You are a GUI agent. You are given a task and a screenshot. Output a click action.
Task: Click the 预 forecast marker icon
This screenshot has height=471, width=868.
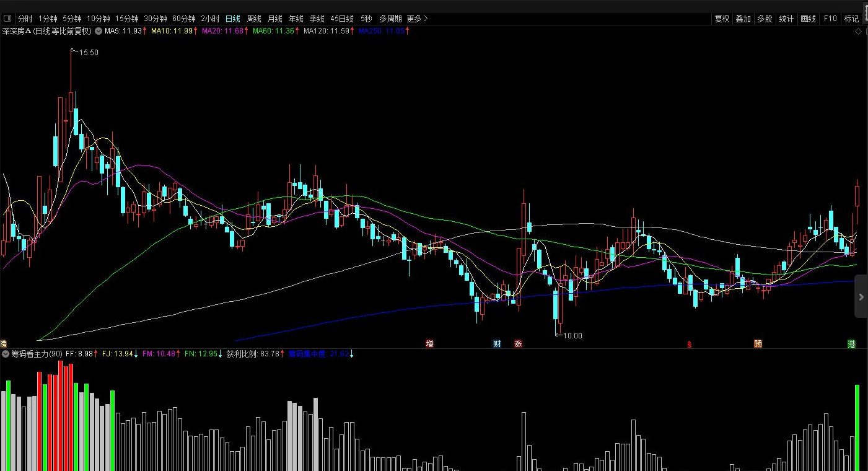pos(758,344)
